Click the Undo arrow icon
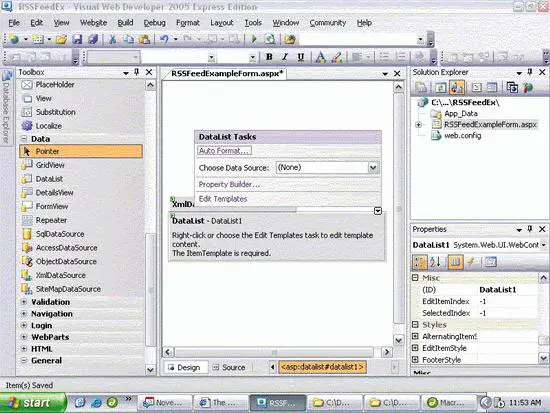Screen dimensions: 550x413 click(164, 39)
